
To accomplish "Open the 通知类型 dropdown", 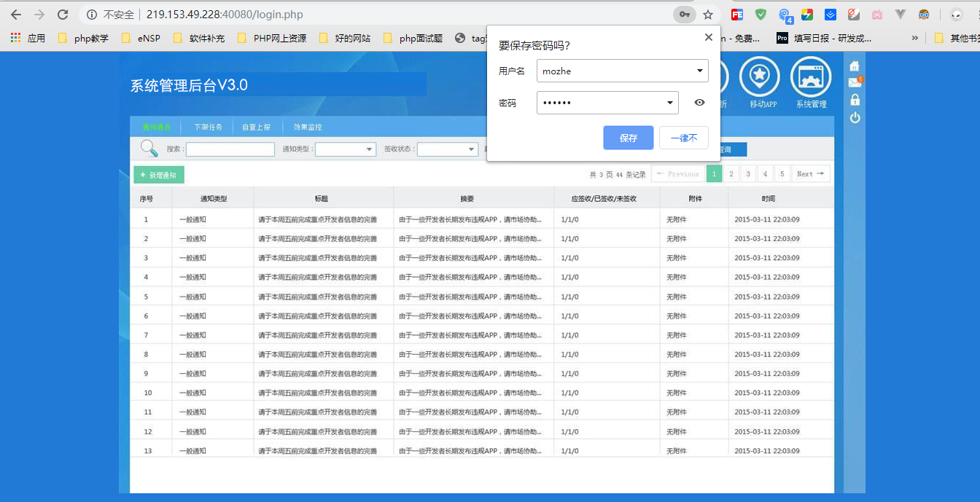I will click(346, 149).
